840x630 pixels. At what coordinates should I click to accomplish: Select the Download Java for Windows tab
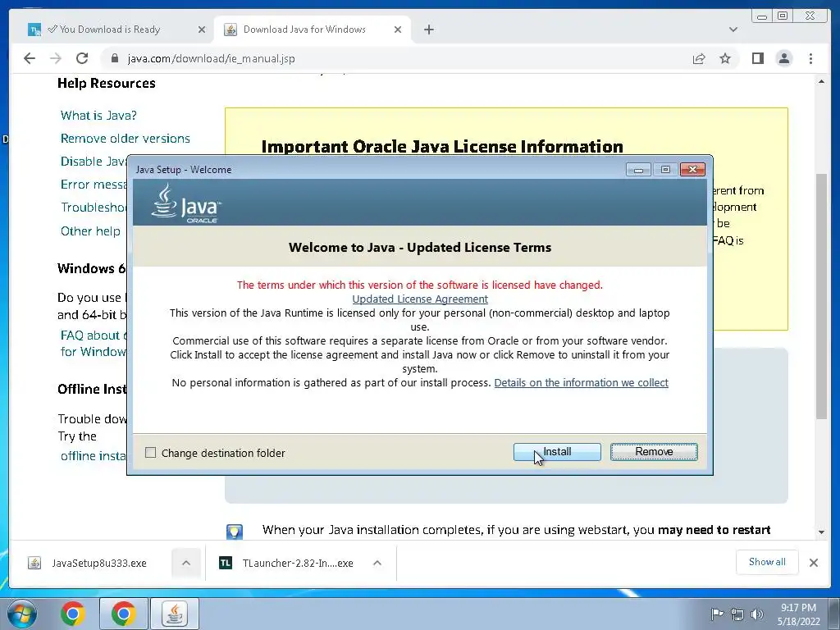[x=312, y=30]
